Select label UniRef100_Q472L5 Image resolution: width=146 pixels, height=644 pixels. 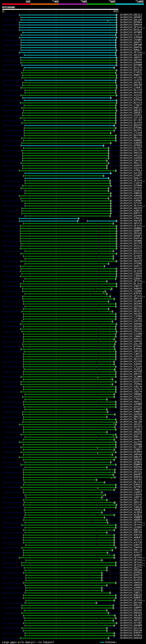coord(131,389)
